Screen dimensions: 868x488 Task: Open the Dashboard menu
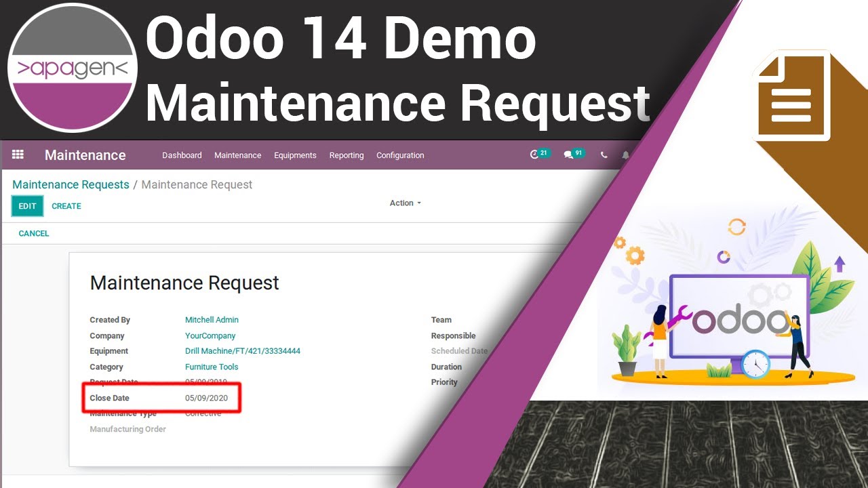[182, 155]
